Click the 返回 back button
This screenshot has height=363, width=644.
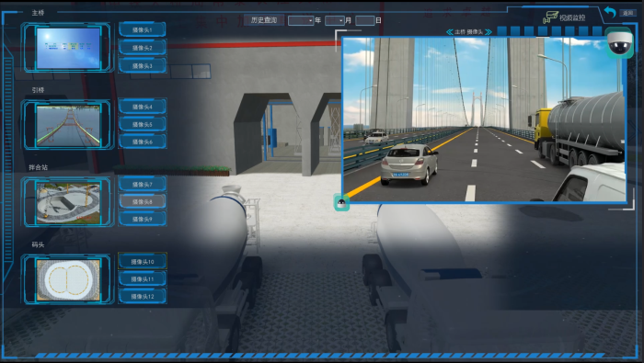point(627,13)
